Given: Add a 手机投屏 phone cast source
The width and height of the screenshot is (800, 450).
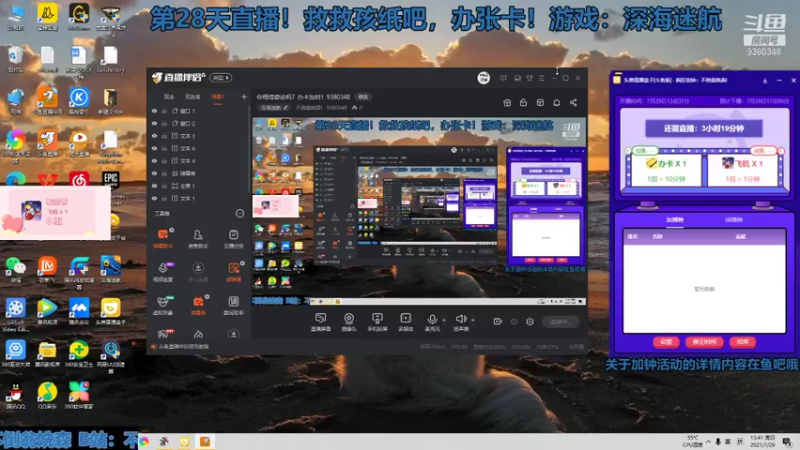Looking at the screenshot, I should (377, 322).
